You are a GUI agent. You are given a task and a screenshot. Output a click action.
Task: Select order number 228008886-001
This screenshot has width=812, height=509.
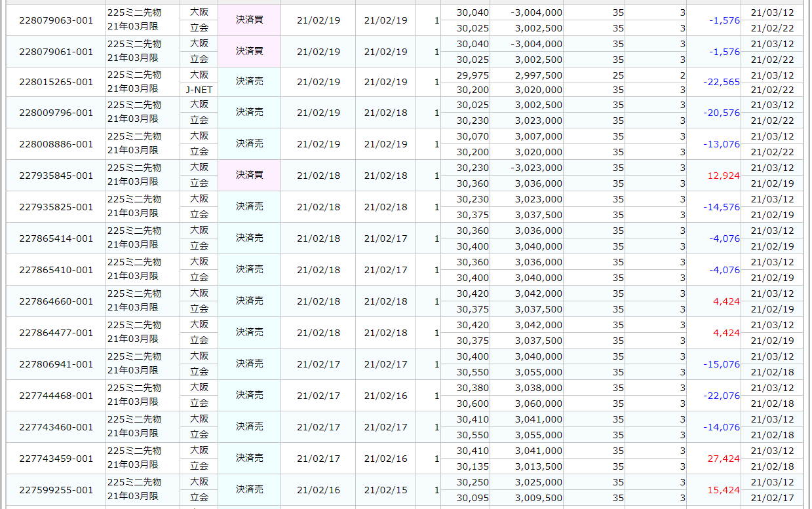(x=56, y=144)
